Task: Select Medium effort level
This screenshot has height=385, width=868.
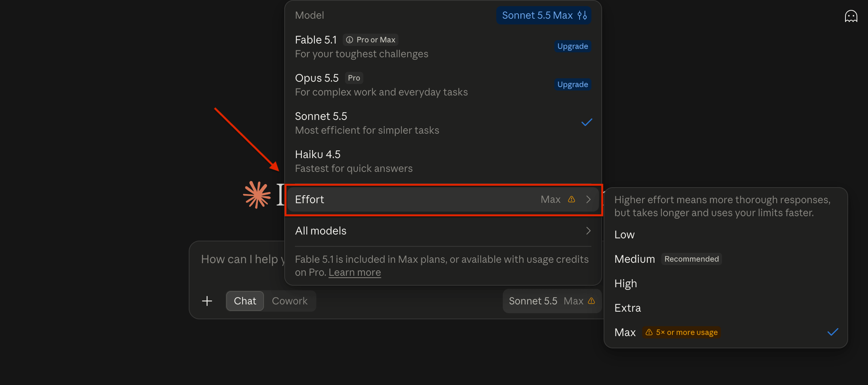Action: pyautogui.click(x=725, y=259)
